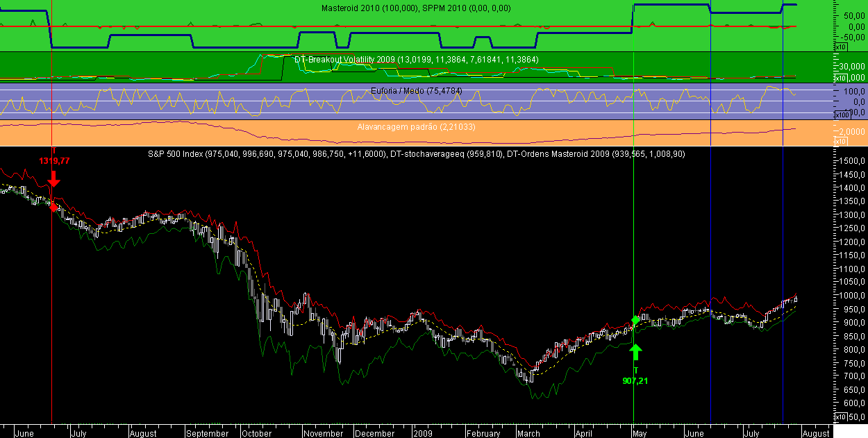Click the green buy arrow below May candles

(x=635, y=352)
